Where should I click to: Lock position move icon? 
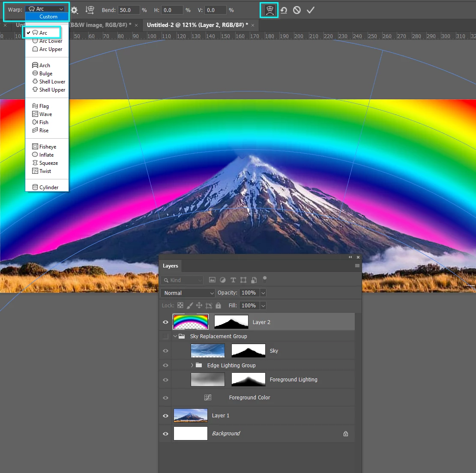click(x=199, y=305)
